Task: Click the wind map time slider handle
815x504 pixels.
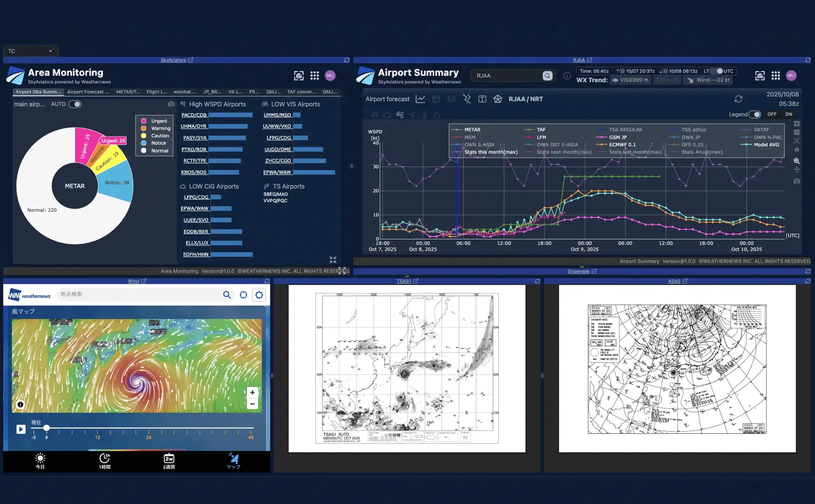Action: (47, 428)
